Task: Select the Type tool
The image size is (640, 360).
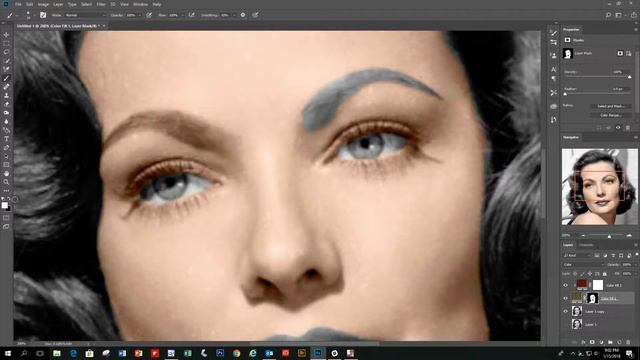Action: coord(6,139)
